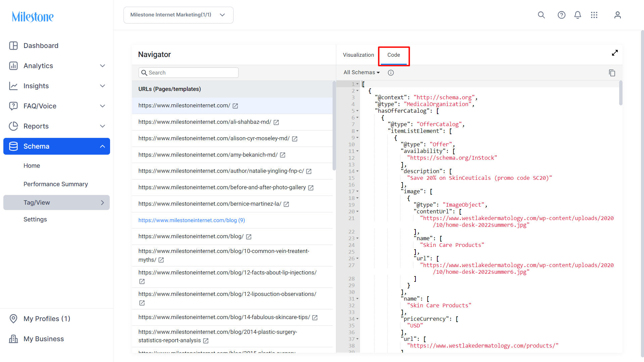Open the help question mark icon
Screen dimensions: 644x362
[x=561, y=15]
